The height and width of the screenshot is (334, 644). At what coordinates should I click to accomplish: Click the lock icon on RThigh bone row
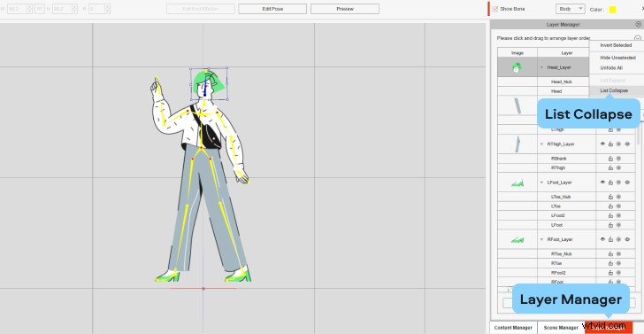610,167
